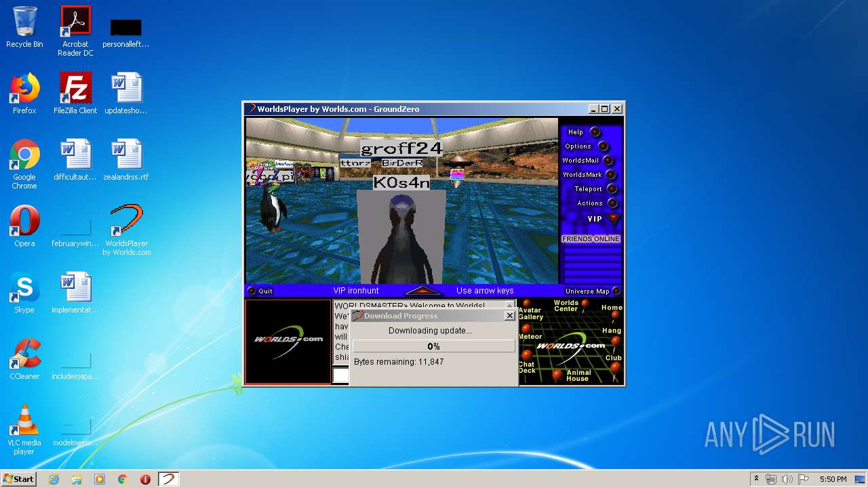Select Meteor pin on the map

tap(526, 329)
